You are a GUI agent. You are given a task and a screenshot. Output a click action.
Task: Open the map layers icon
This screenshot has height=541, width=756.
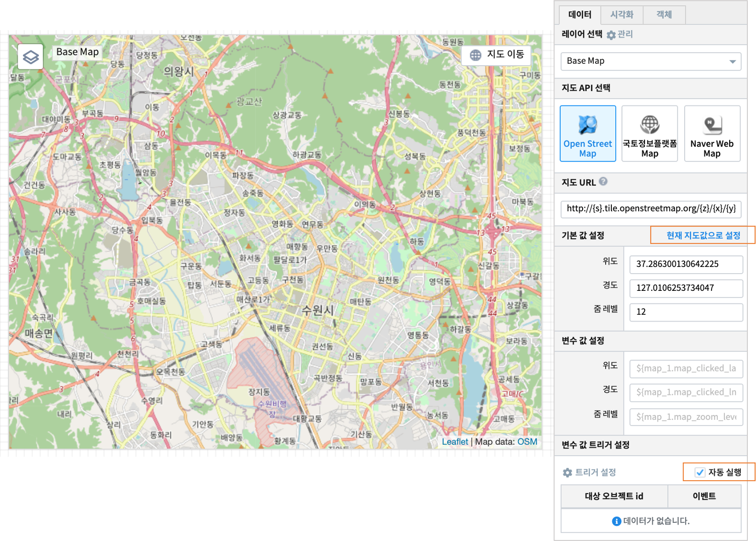tap(31, 57)
